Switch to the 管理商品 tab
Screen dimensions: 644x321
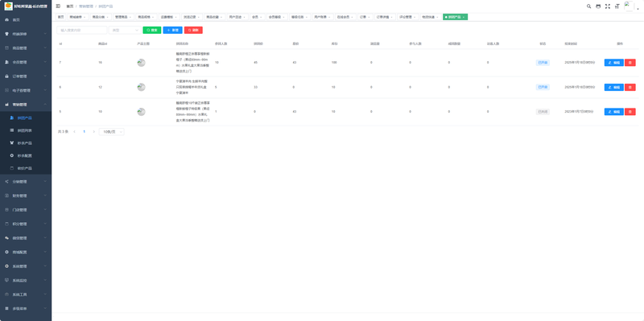point(123,17)
